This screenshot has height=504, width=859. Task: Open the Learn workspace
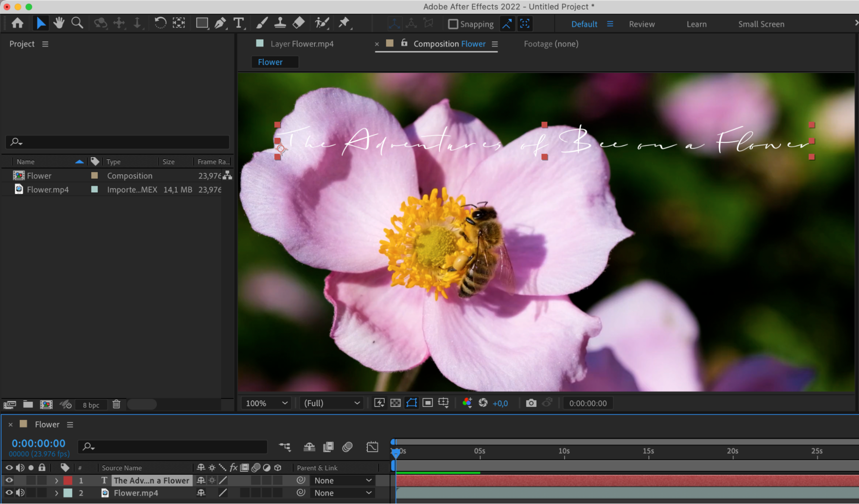tap(696, 24)
